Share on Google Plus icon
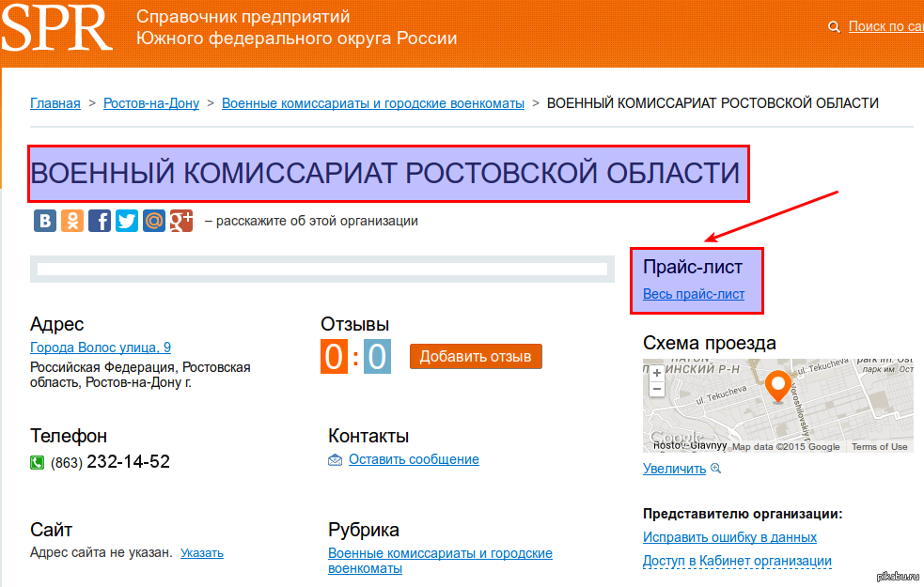 [181, 221]
